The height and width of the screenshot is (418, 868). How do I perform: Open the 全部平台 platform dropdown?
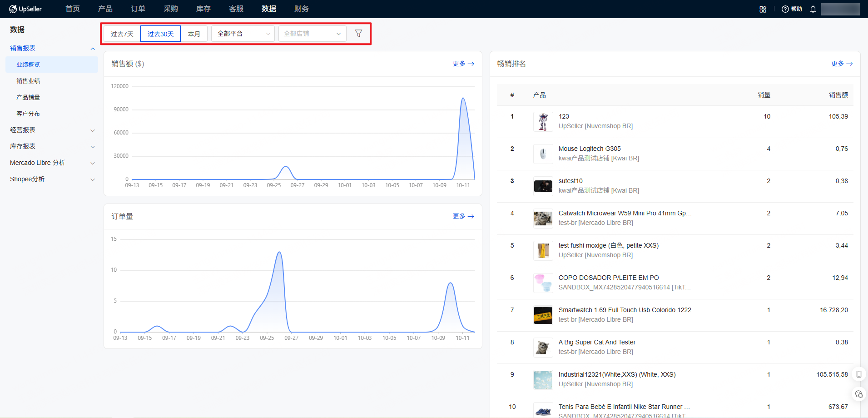(243, 34)
